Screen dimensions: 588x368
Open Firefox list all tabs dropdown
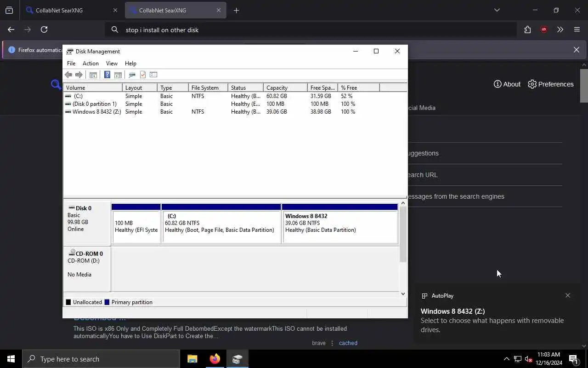(497, 10)
